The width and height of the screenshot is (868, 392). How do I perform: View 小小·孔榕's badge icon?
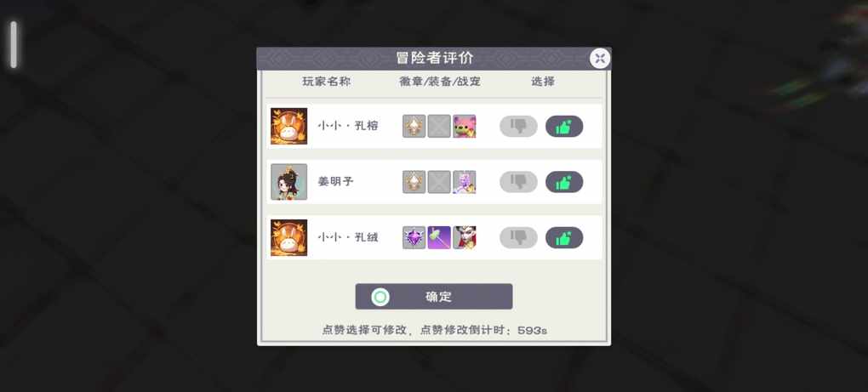tap(414, 127)
